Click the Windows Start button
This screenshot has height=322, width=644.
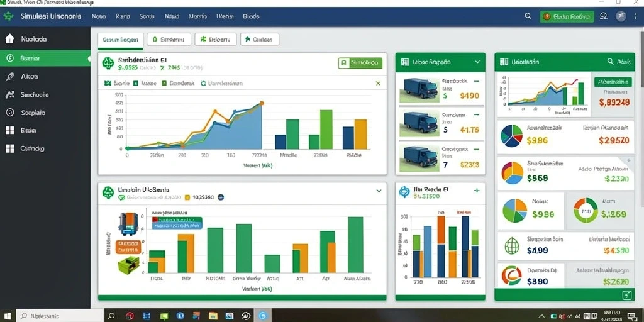[x=8, y=316]
